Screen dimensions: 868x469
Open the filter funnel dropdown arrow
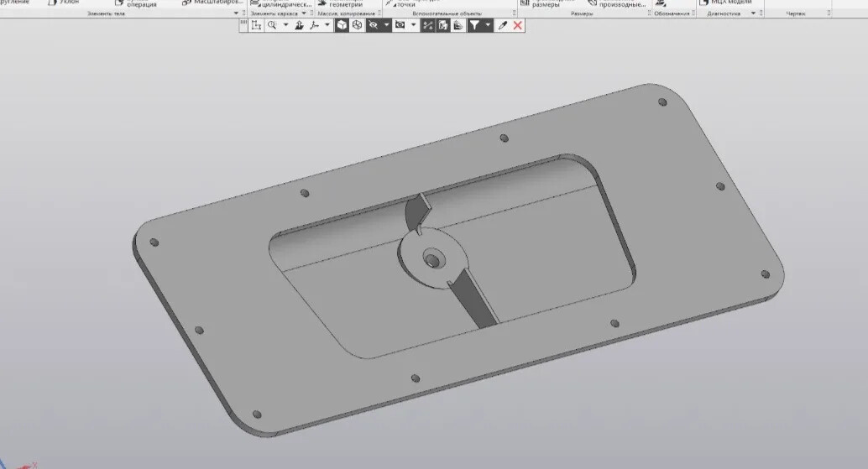coord(488,25)
